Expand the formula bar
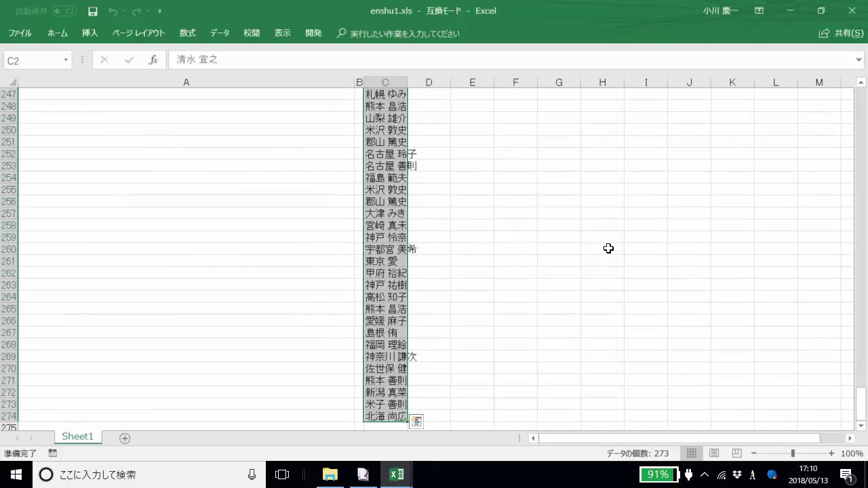 (859, 60)
